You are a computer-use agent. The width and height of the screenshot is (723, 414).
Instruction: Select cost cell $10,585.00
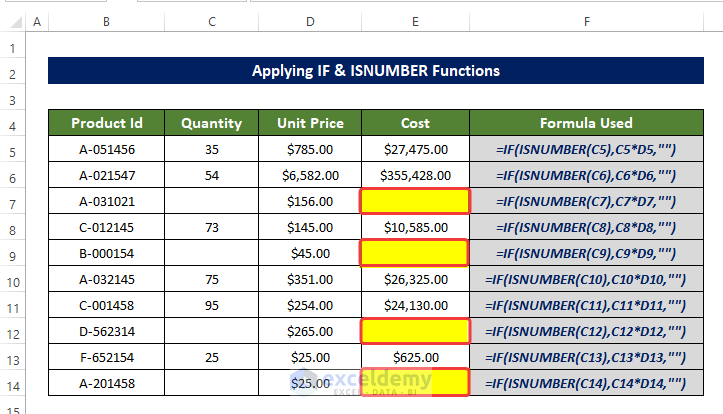coord(415,227)
